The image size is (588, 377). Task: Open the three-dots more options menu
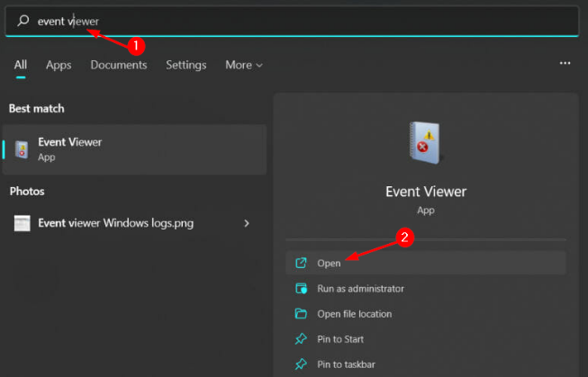565,64
